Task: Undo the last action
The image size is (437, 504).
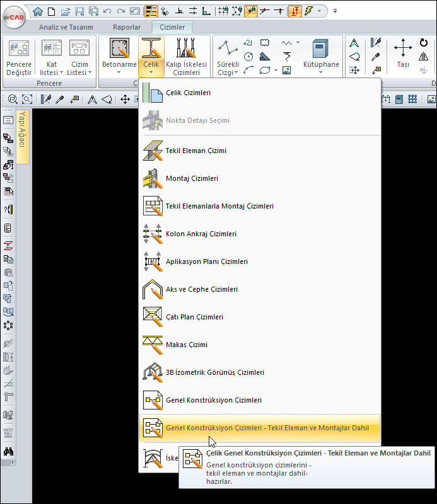Action: pyautogui.click(x=107, y=11)
